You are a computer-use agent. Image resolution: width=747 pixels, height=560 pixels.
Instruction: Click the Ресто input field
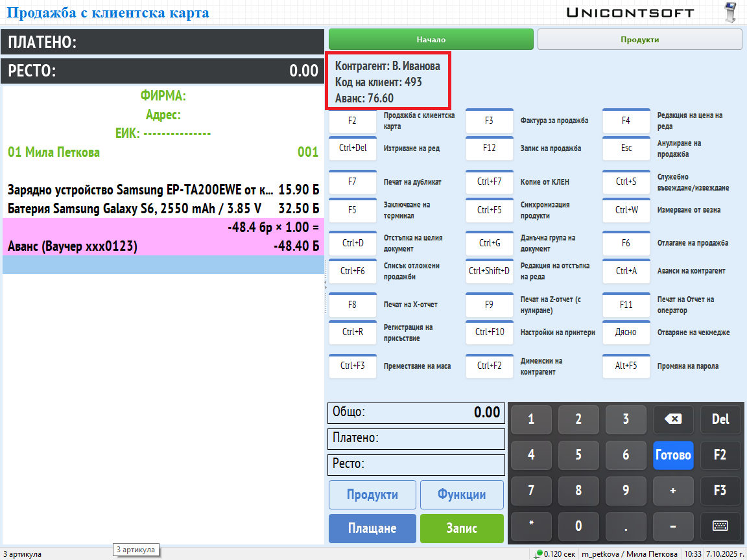(x=416, y=465)
